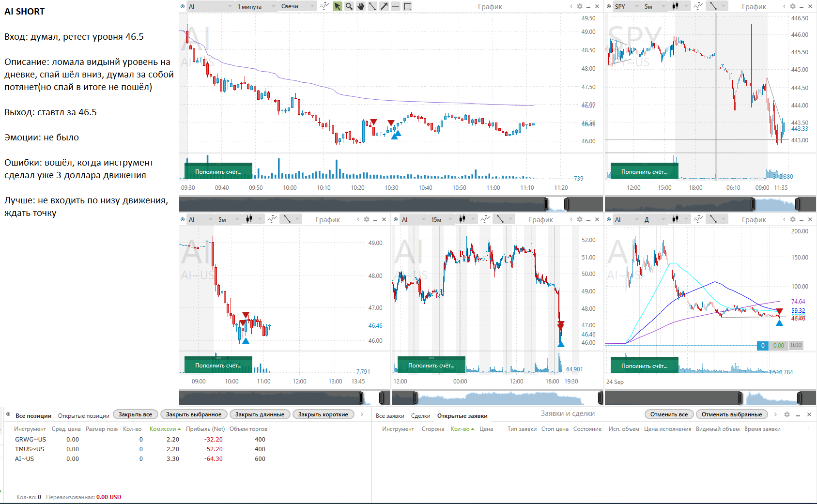The height and width of the screenshot is (504, 817).
Task: Pick the trend line drawing tool
Action: pos(372,6)
